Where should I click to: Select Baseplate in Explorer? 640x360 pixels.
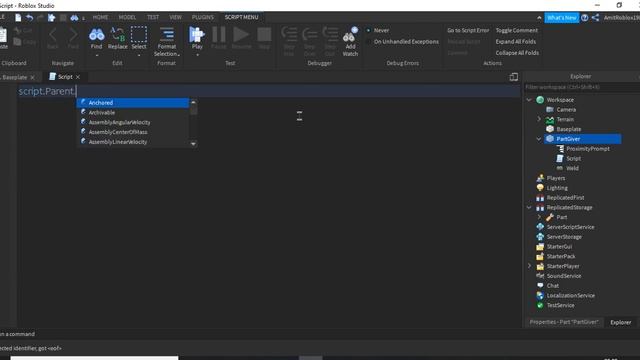pos(569,129)
